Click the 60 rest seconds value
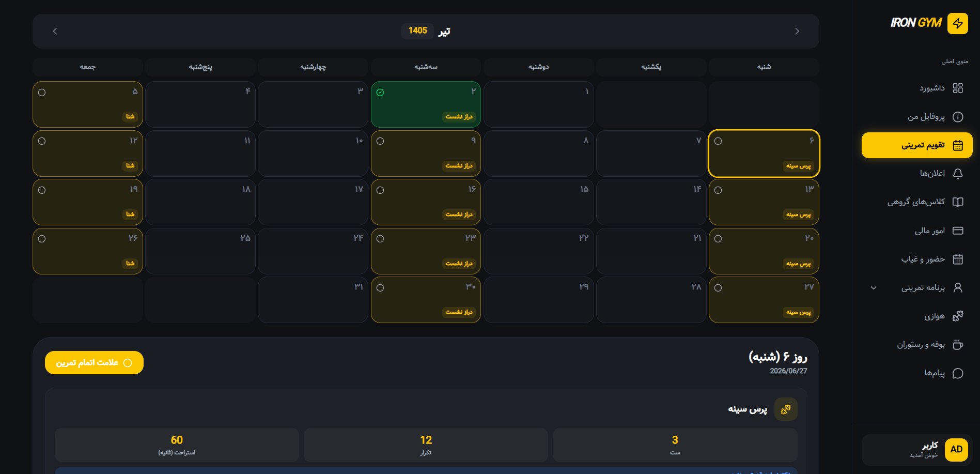This screenshot has height=474, width=980. click(x=177, y=440)
